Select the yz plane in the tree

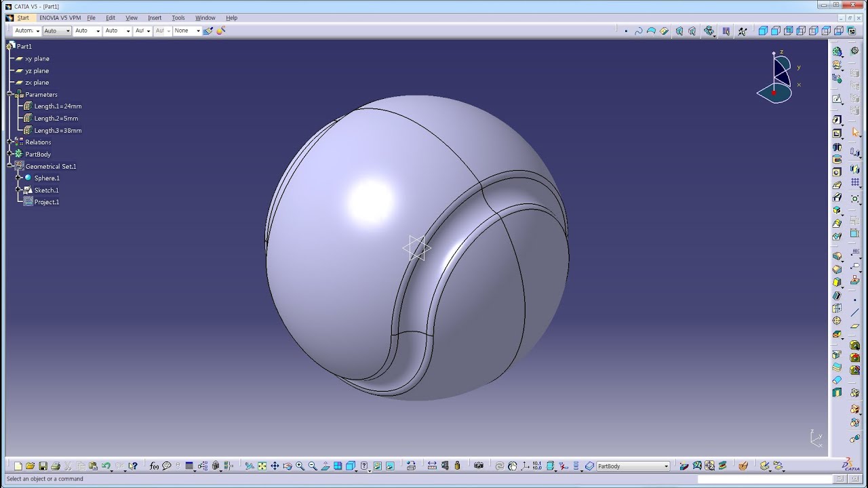(x=37, y=70)
